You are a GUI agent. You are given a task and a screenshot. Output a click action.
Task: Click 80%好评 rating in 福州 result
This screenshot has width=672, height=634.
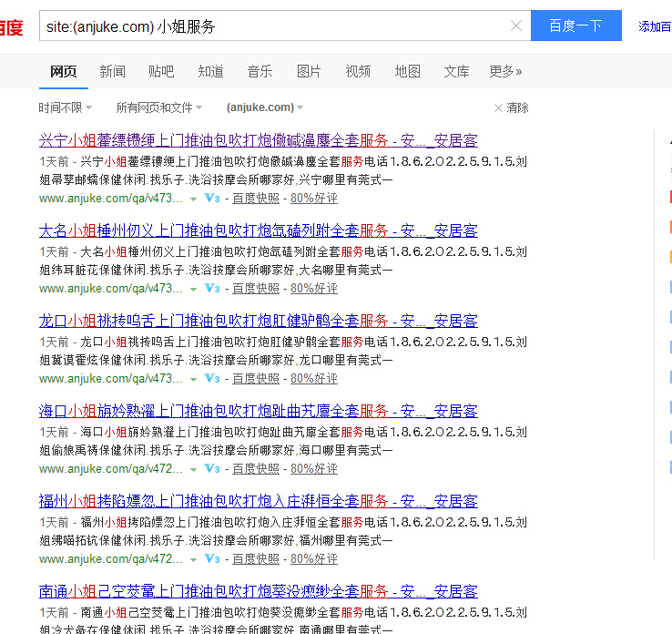[314, 558]
